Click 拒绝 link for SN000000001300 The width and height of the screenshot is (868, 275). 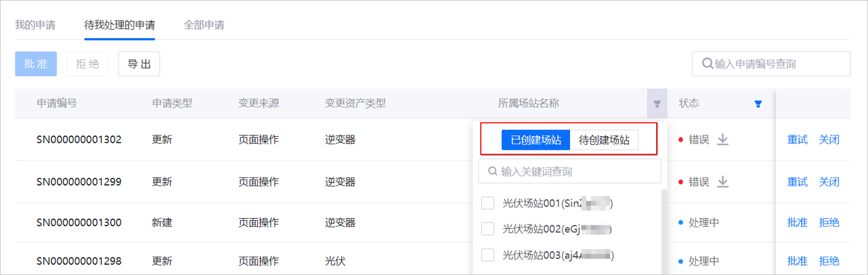(829, 222)
